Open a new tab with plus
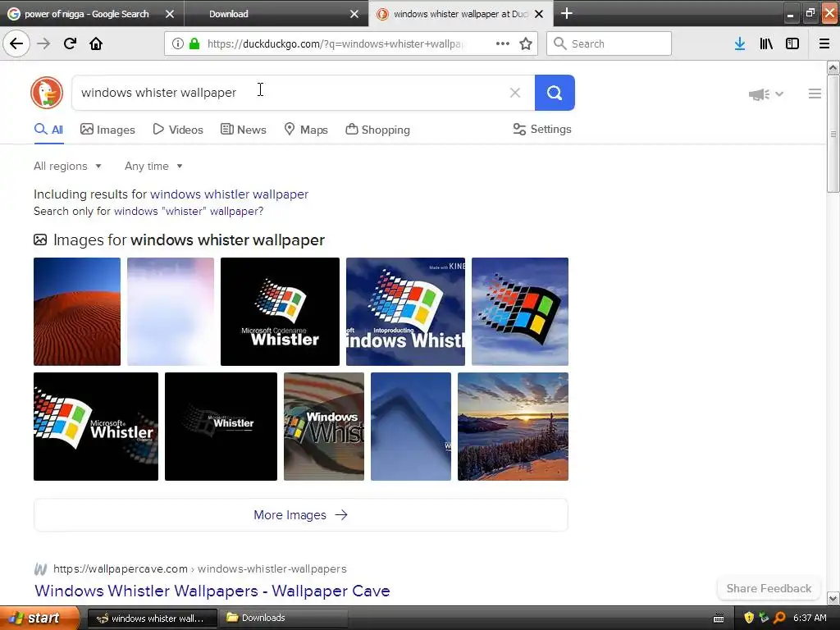This screenshot has width=840, height=630. (566, 13)
